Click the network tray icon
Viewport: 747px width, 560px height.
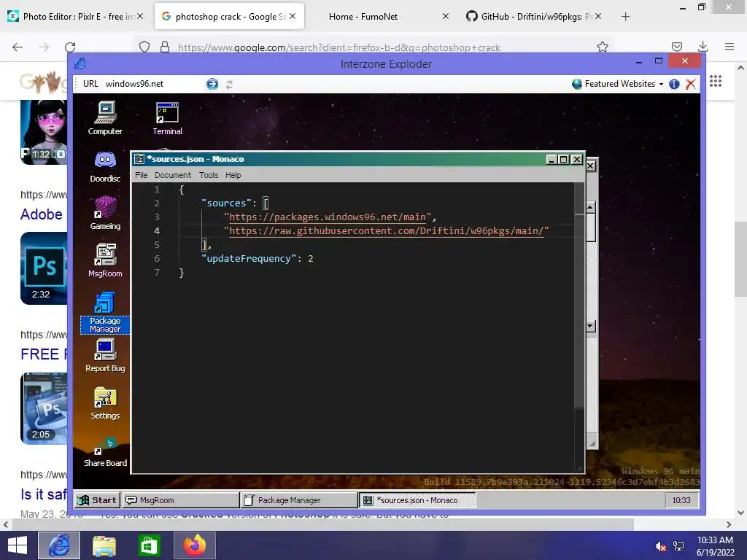678,546
